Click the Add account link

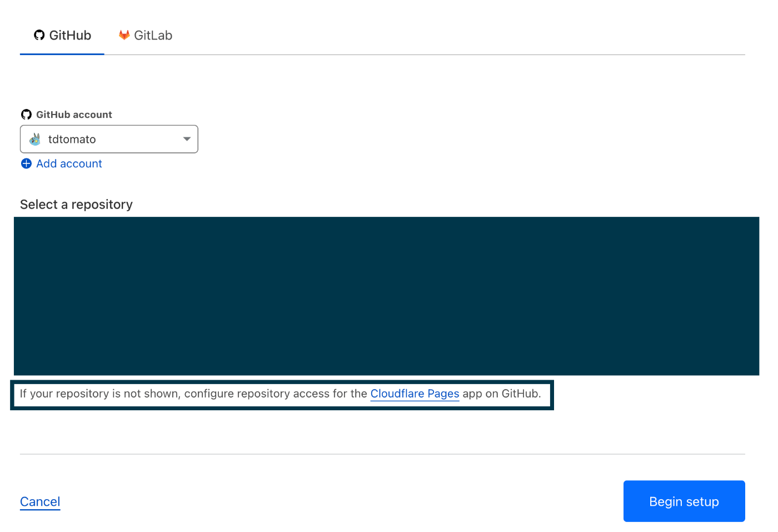[69, 163]
